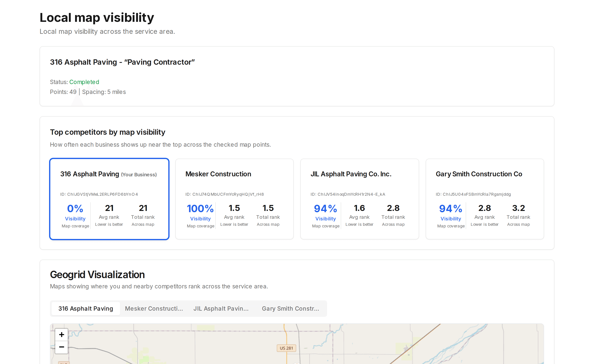This screenshot has height=364, width=594.
Task: Click the 316 Asphalt Paving report title
Action: point(122,62)
